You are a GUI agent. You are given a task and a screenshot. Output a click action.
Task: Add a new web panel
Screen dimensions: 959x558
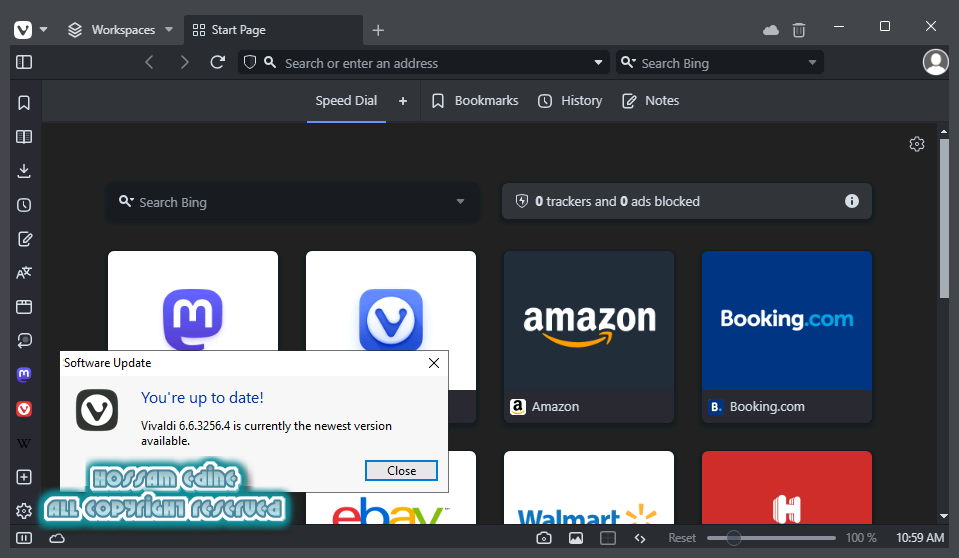tap(24, 477)
